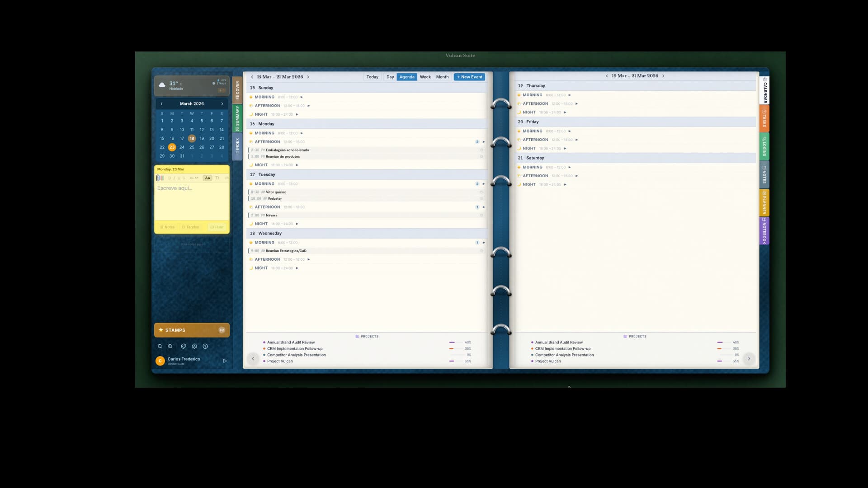Switch to Week view
This screenshot has height=488, width=868.
point(425,77)
